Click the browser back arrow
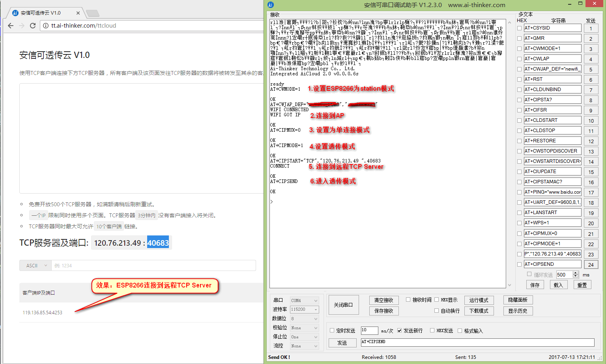Screen dimensions: 606x364 tap(11, 26)
